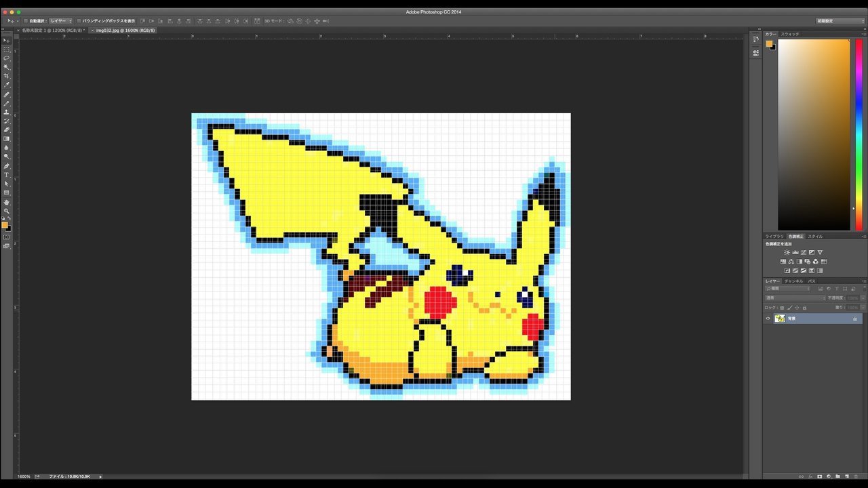The height and width of the screenshot is (488, 868).
Task: Select the Hand tool
Action: point(7,201)
